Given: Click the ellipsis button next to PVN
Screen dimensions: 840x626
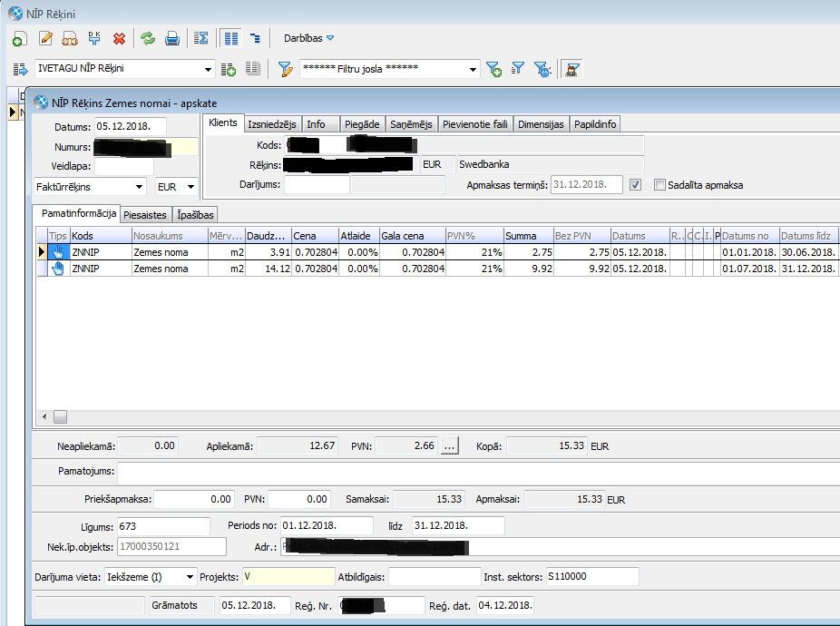Looking at the screenshot, I should click(450, 446).
